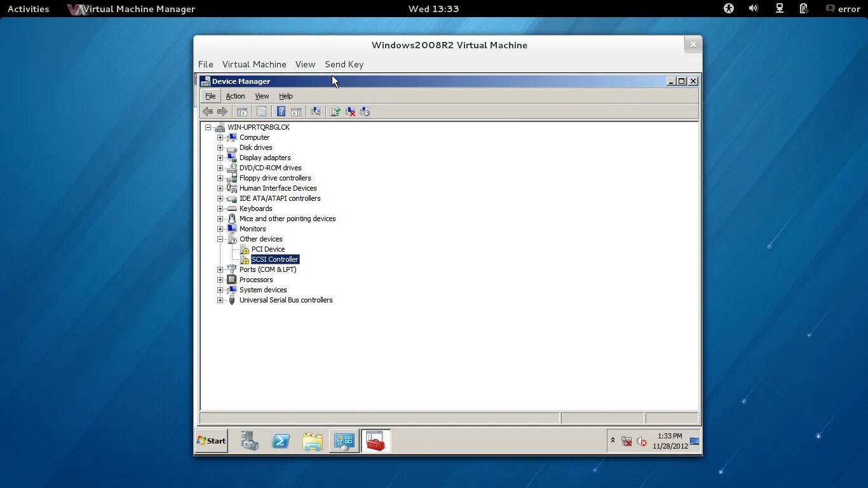Image resolution: width=868 pixels, height=488 pixels.
Task: Click the network status tray icon
Action: (627, 441)
